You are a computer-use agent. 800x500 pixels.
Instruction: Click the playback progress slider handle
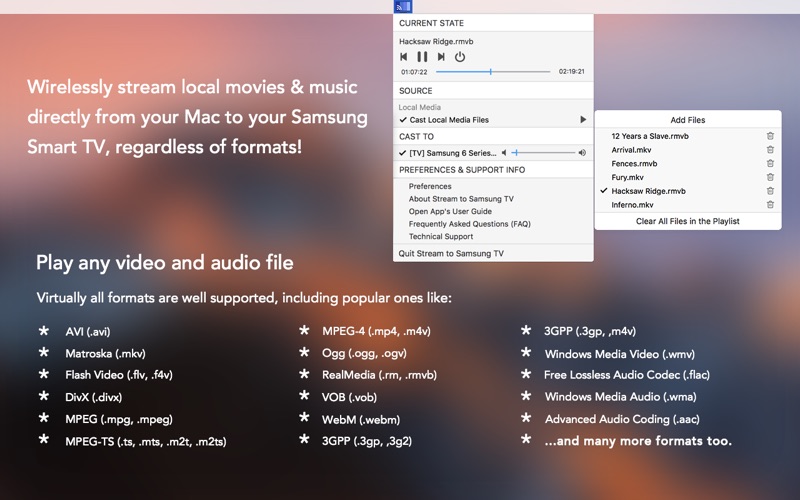point(491,72)
